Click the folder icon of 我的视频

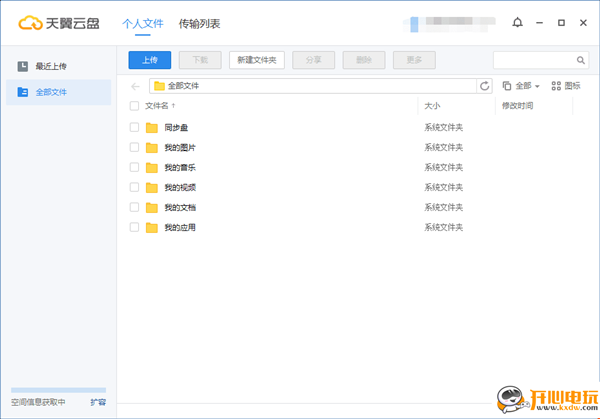[x=152, y=187]
